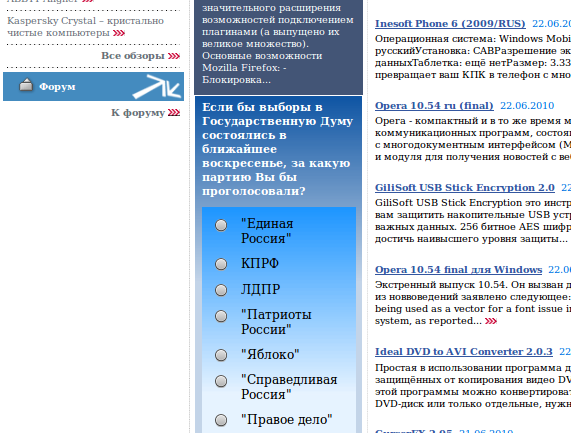Open Ideal DVD to AVI Converter 2.0.3

point(464,352)
